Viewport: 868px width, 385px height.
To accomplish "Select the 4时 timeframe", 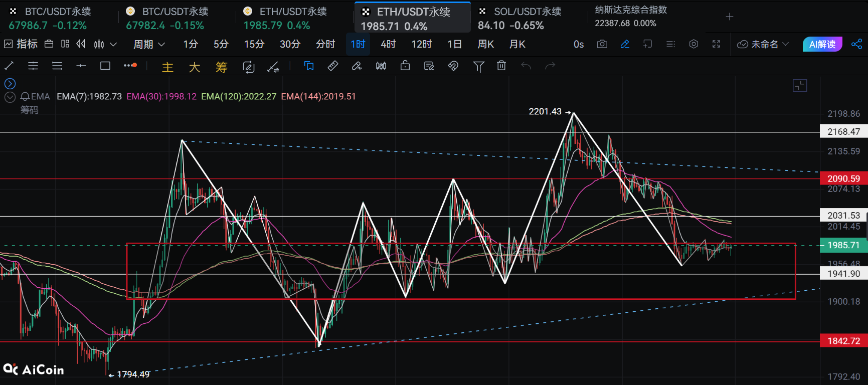I will point(388,44).
